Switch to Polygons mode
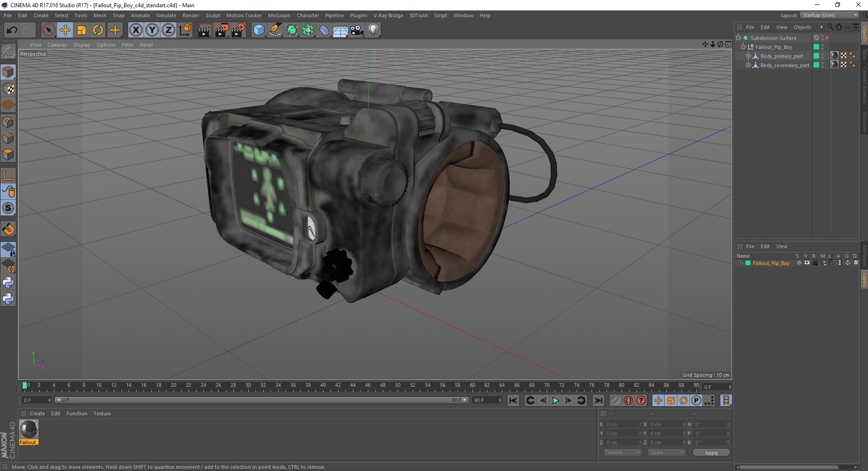 point(8,154)
